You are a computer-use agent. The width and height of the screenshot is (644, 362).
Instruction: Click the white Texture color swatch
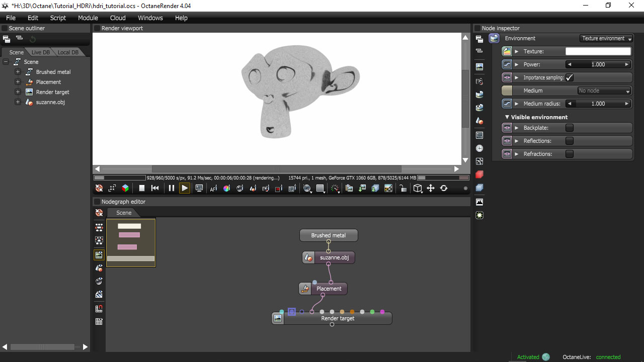click(598, 51)
